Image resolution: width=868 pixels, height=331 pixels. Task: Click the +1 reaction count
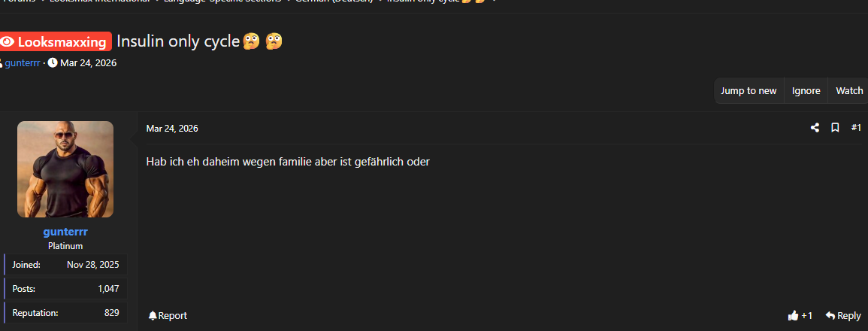(x=806, y=315)
